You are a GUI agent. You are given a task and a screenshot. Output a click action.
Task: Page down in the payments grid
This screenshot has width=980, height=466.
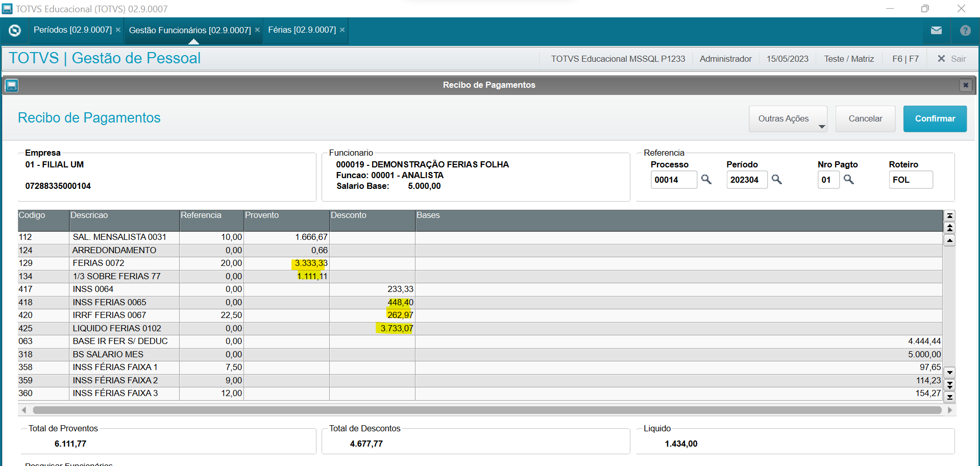click(x=950, y=385)
